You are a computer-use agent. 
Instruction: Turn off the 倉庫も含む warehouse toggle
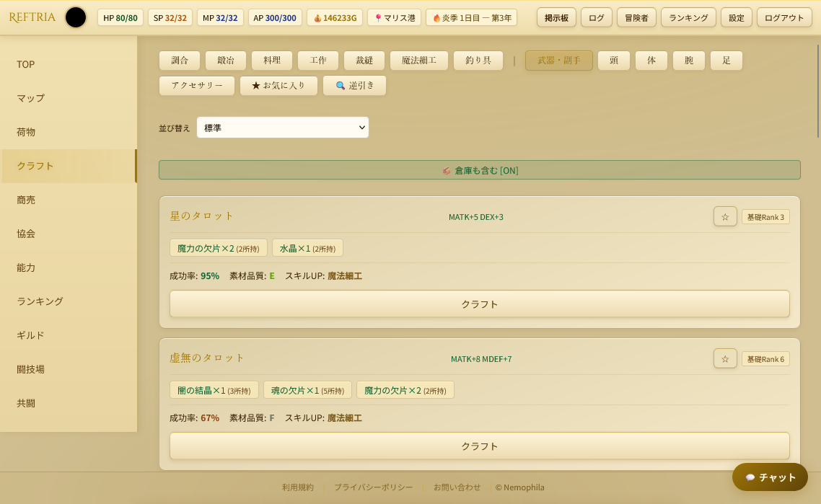(x=478, y=172)
